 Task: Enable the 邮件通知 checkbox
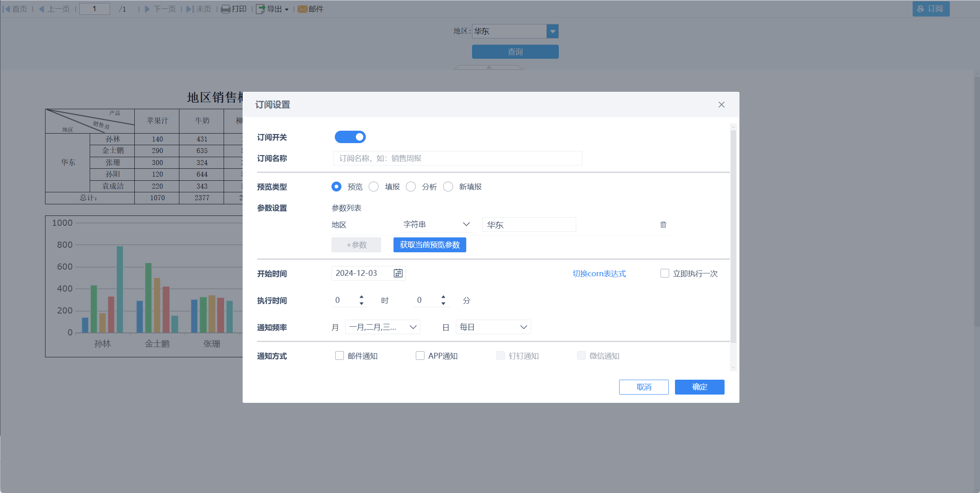[x=339, y=356]
